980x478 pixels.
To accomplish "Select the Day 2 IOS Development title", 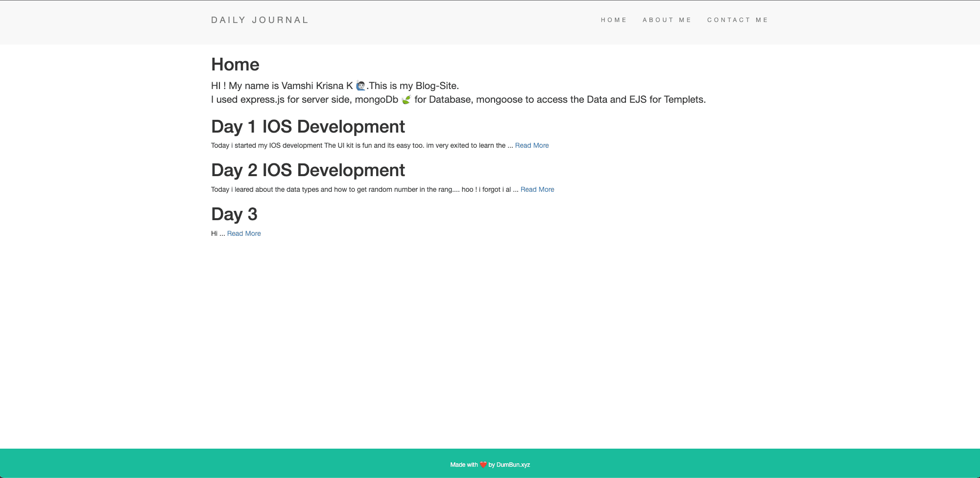I will pos(308,170).
